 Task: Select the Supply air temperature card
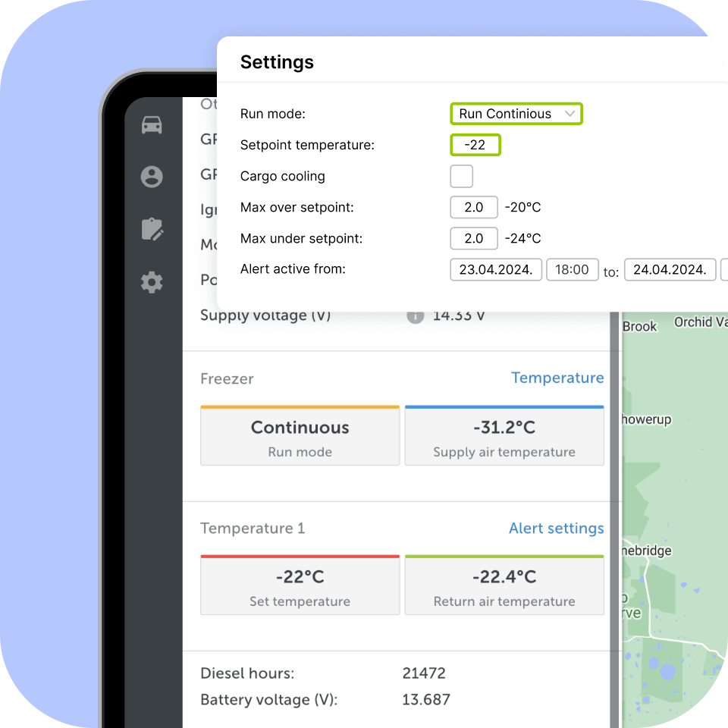pos(504,435)
